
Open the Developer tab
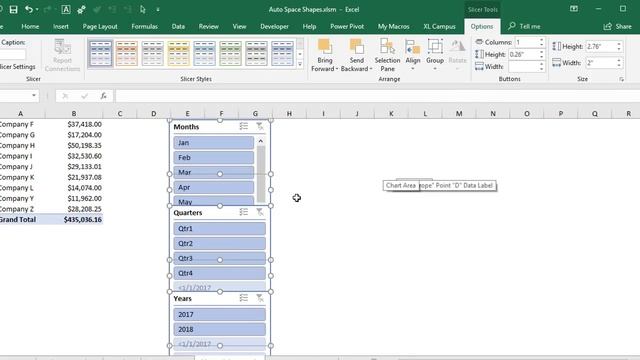click(x=274, y=27)
